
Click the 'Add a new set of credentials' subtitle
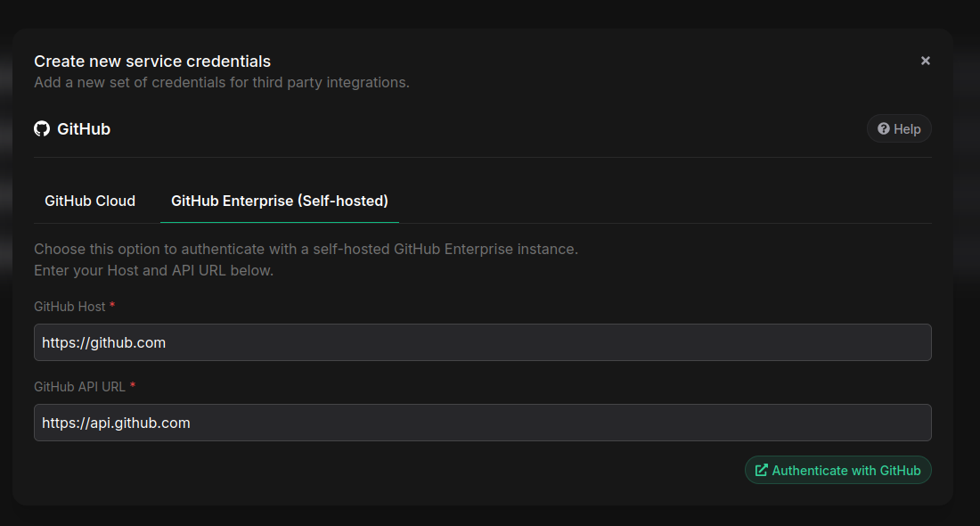click(x=221, y=83)
